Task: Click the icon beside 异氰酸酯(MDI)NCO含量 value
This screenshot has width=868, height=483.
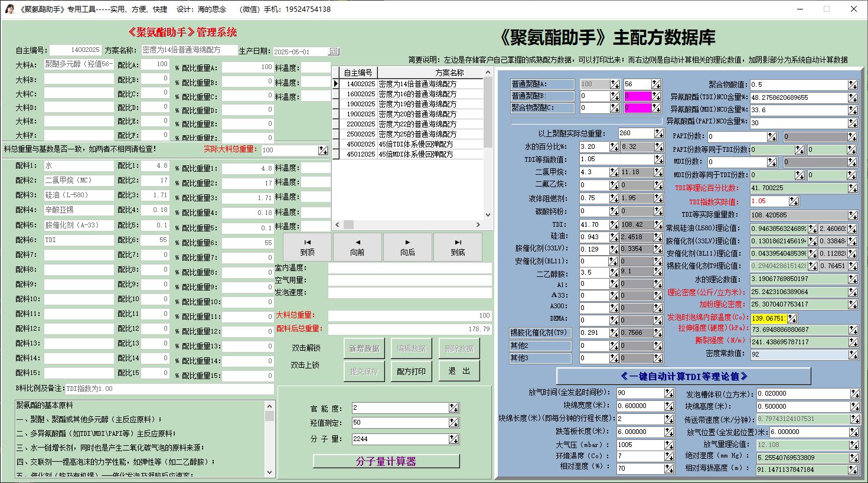Action: tap(853, 110)
